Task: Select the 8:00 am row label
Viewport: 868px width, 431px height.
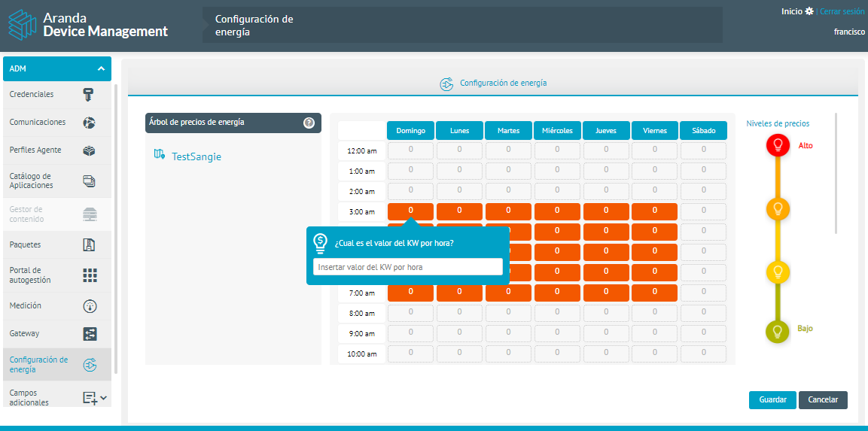Action: tap(361, 313)
